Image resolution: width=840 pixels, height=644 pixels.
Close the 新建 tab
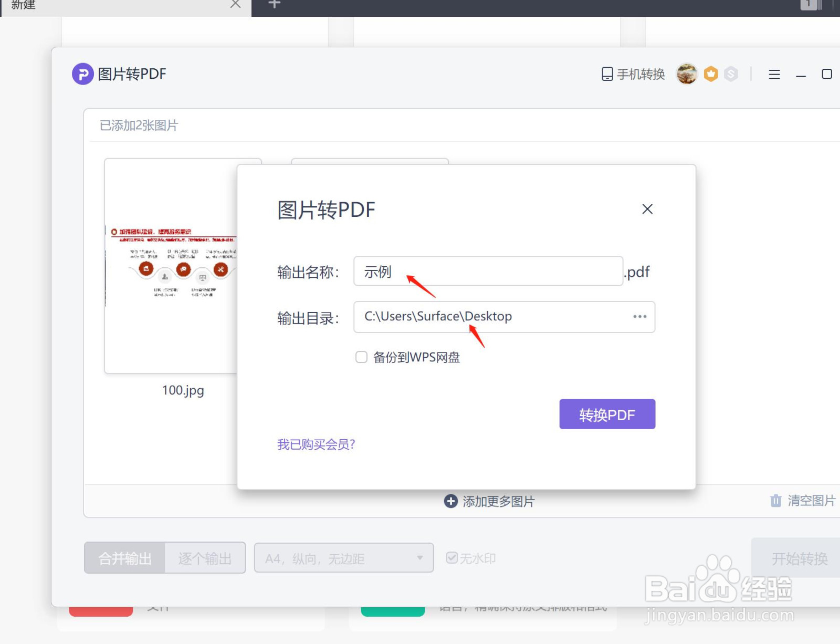pyautogui.click(x=235, y=4)
